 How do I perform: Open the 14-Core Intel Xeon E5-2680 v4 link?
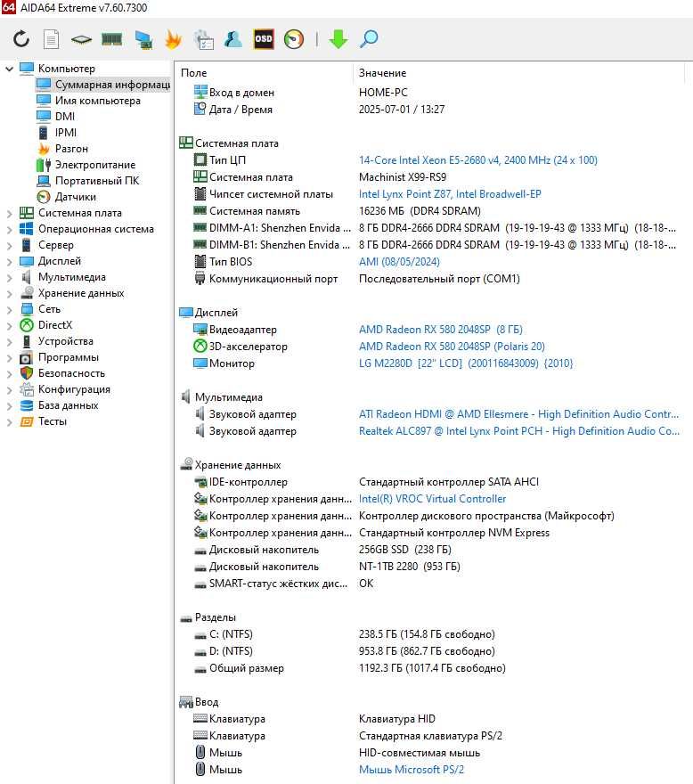478,160
